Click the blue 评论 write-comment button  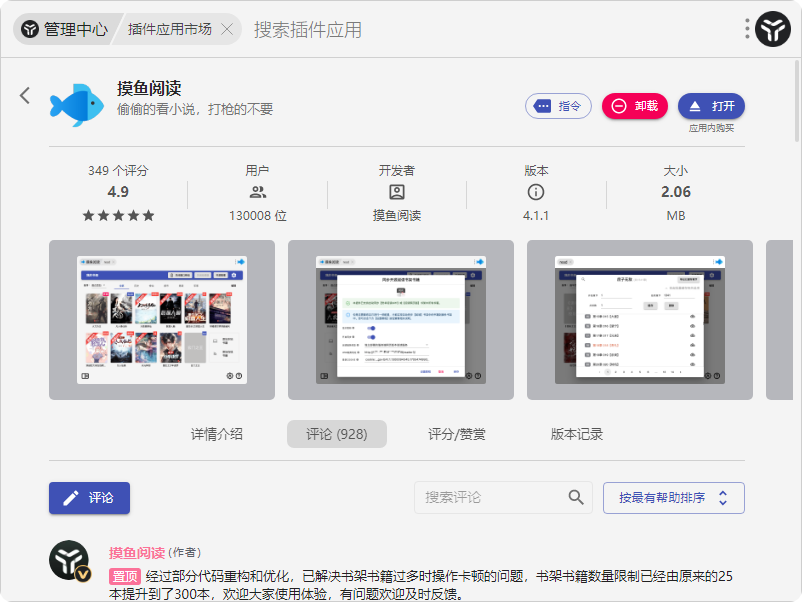90,498
